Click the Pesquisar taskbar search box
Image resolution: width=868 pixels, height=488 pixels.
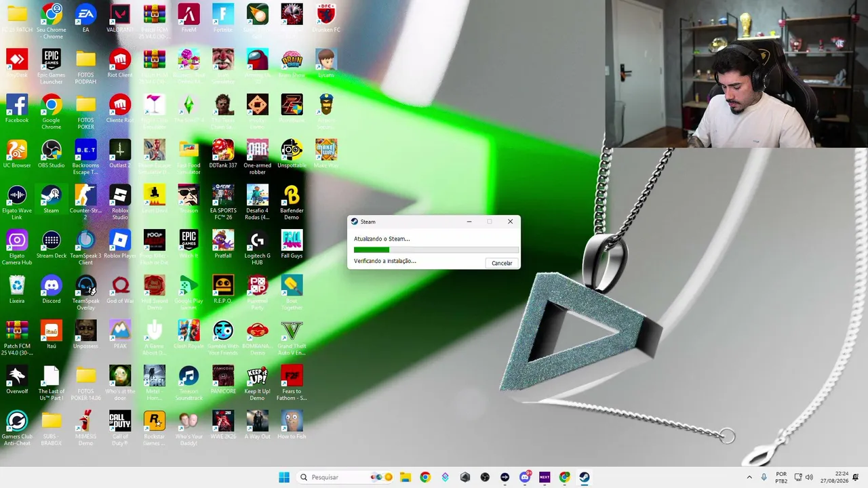347,477
